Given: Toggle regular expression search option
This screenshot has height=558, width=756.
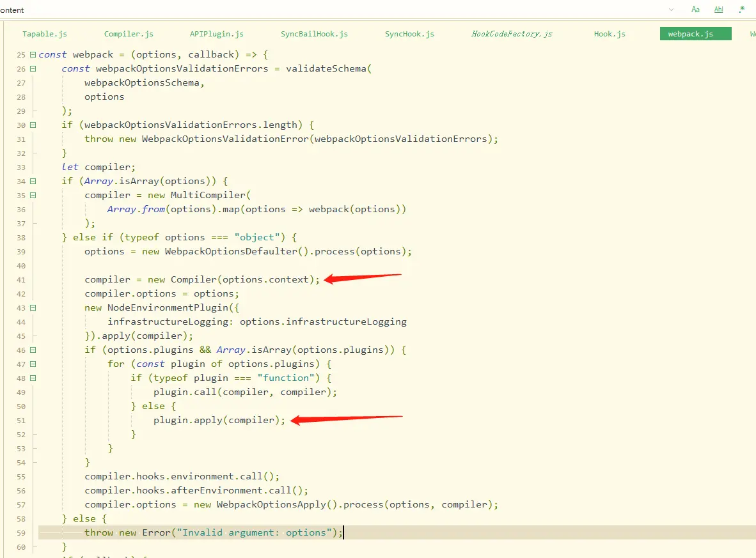Looking at the screenshot, I should click(x=741, y=9).
